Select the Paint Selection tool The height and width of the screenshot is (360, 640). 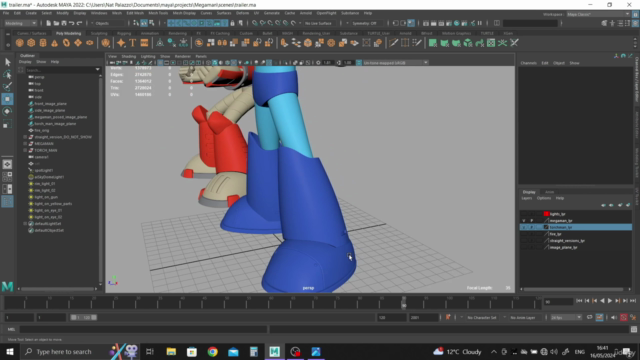7,87
